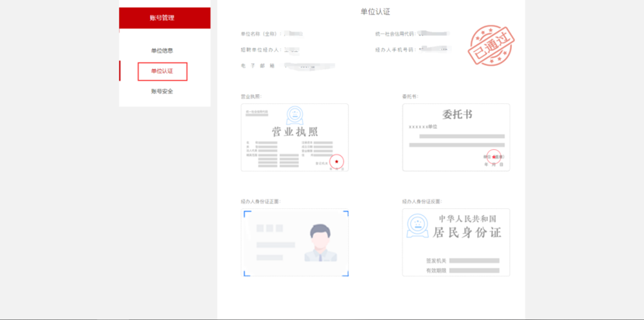Screen dimensions: 644x320
Task: Select 单位信息 in the sidebar
Action: pyautogui.click(x=162, y=50)
